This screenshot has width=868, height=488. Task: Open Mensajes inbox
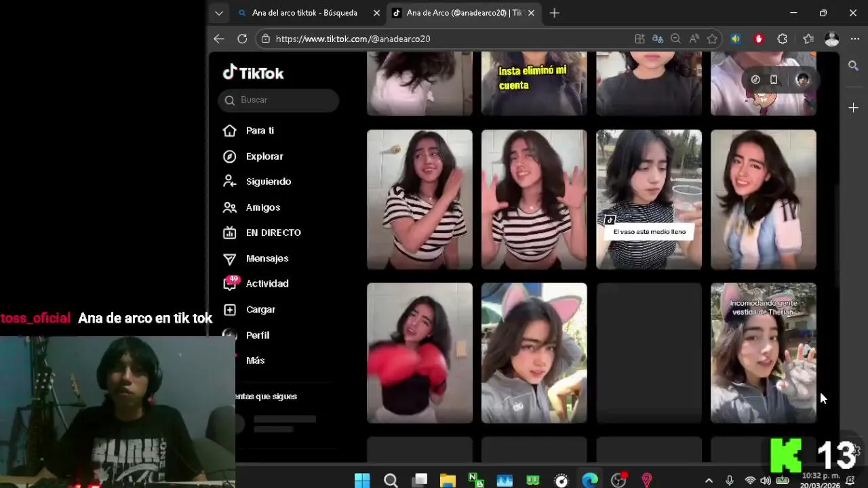(267, 258)
